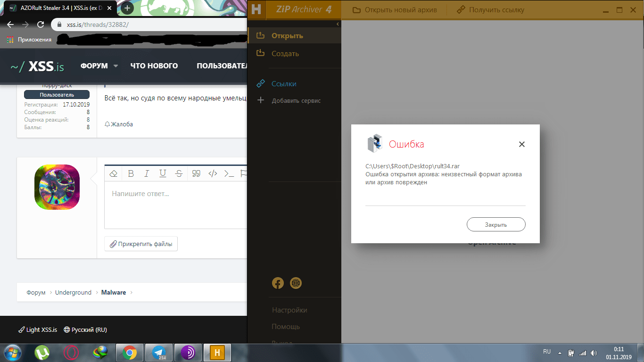Image resolution: width=644 pixels, height=362 pixels.
Task: Click the volume speaker icon in the tray
Action: click(594, 353)
